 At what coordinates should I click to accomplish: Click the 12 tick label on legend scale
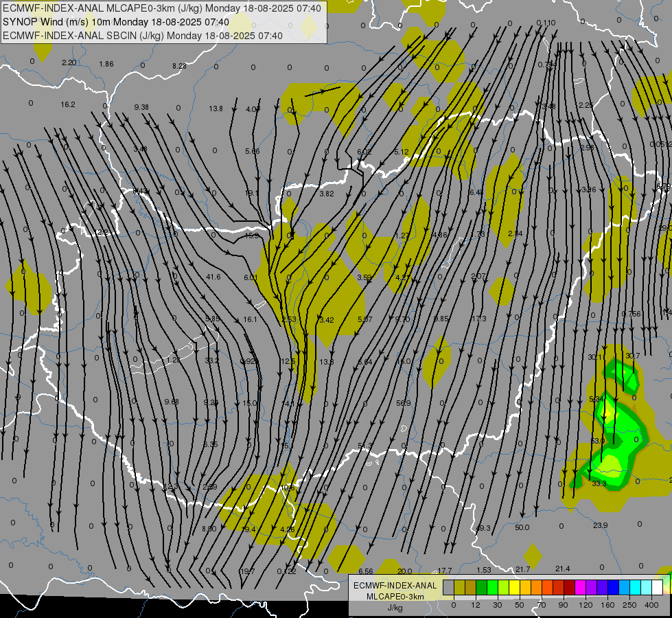(476, 605)
